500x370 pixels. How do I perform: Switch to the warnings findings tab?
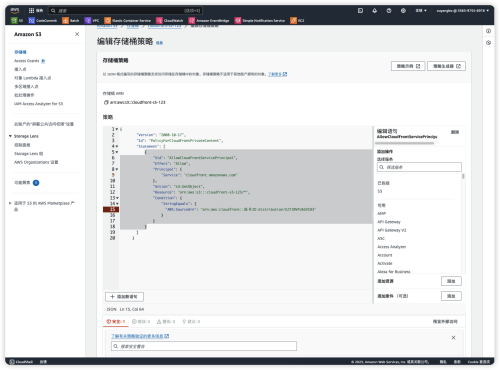166,322
